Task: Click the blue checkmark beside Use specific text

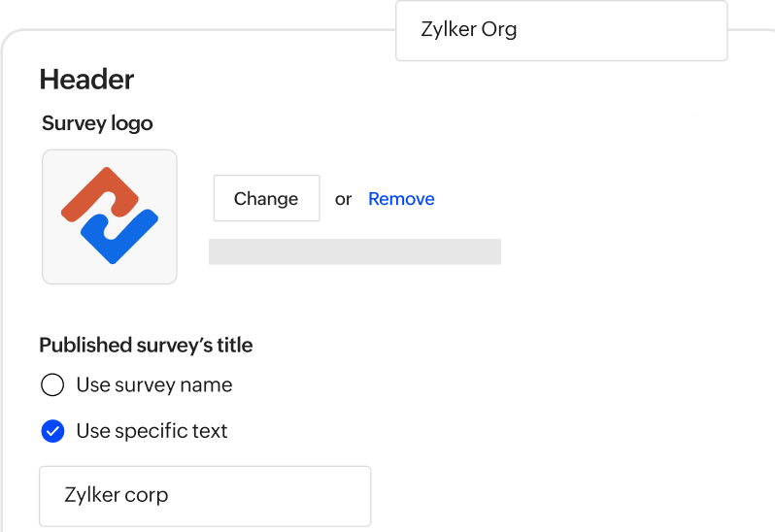Action: pos(52,431)
